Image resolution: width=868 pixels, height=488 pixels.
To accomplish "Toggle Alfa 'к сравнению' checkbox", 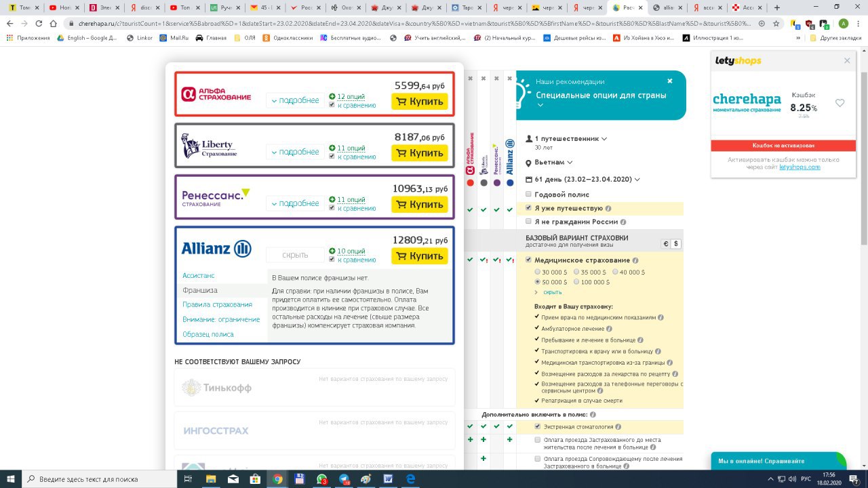I will (x=332, y=105).
